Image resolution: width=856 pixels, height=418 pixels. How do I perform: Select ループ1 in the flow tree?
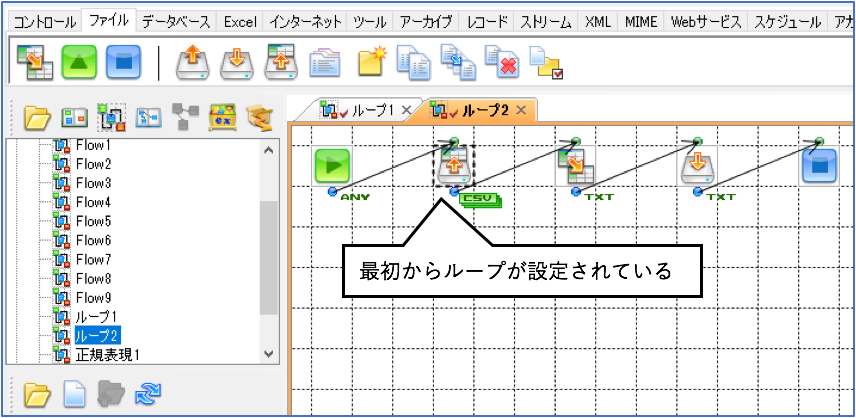click(x=96, y=317)
